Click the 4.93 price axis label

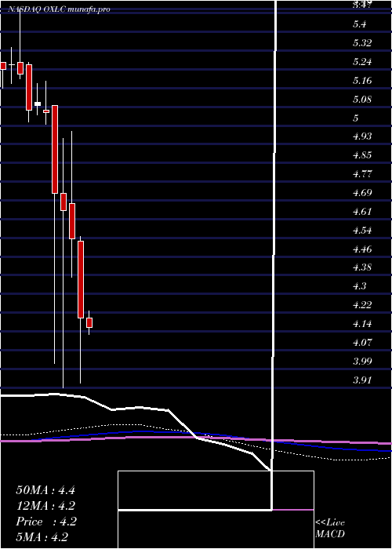point(362,136)
